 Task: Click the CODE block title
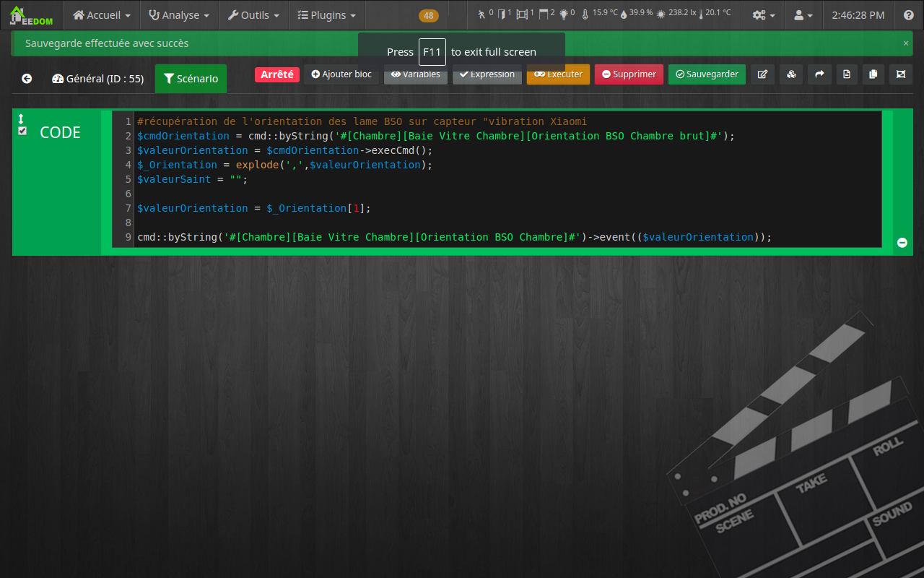pyautogui.click(x=60, y=132)
